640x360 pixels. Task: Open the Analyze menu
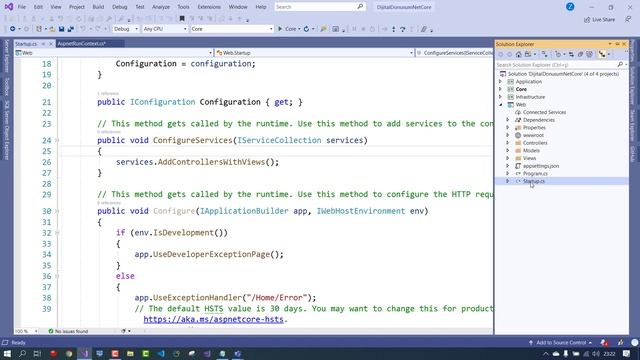(x=161, y=7)
